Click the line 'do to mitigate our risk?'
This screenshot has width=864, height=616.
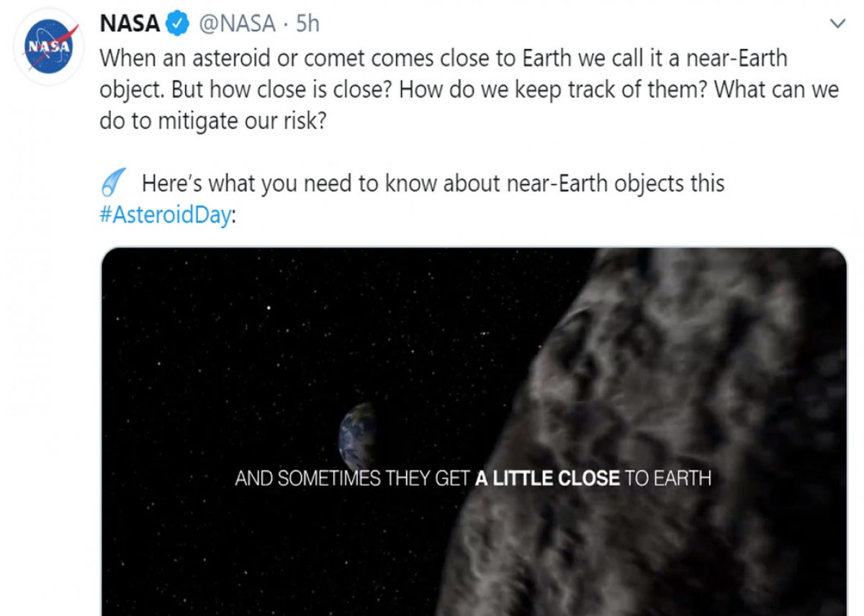[x=213, y=122]
